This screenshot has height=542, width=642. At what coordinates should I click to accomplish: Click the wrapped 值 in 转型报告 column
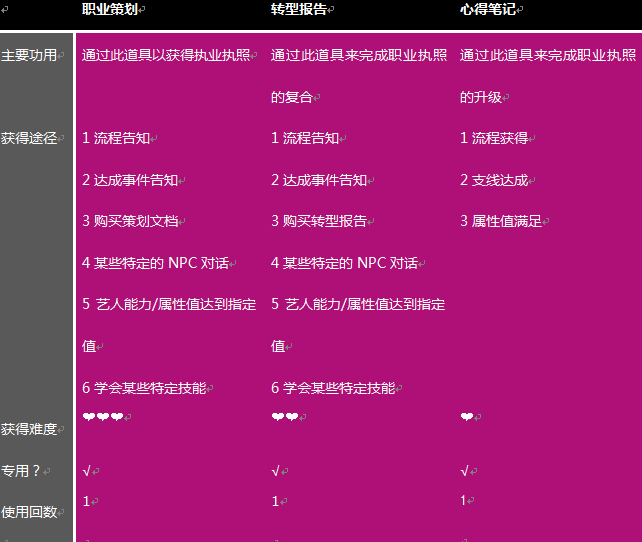tap(278, 346)
